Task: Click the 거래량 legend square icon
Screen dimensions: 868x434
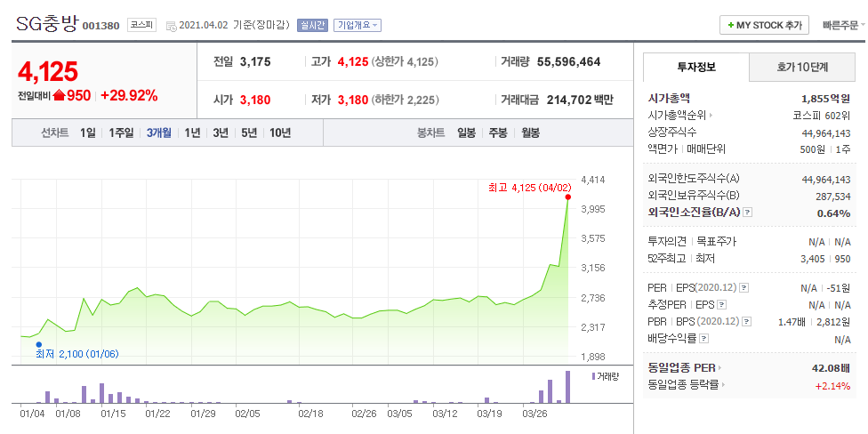Action: tap(594, 376)
